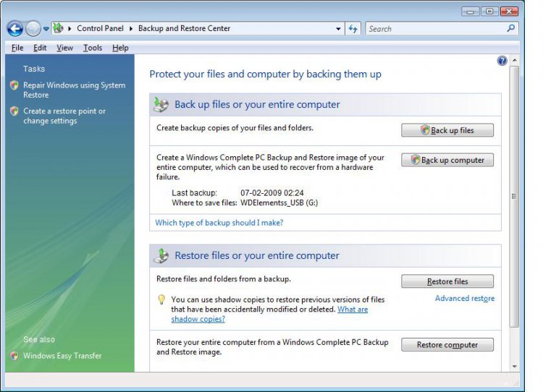
Task: Click shield icon beside Repair Windows task
Action: tap(14, 85)
